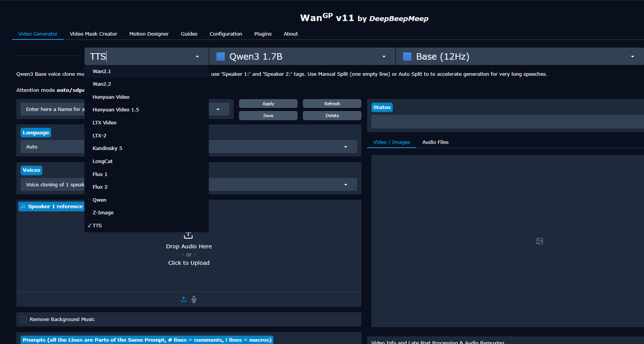Switch to Video Mask Creator tab
This screenshot has width=644, height=344.
tap(94, 34)
